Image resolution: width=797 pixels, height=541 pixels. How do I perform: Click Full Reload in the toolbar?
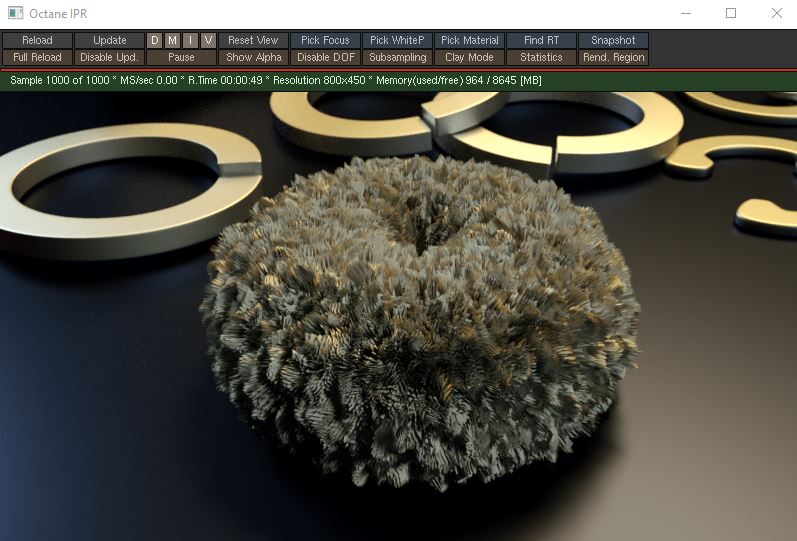(x=37, y=57)
